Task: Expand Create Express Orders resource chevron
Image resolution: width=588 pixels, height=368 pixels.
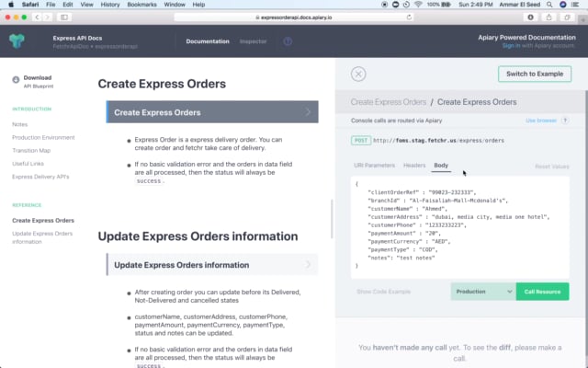Action: (x=308, y=112)
